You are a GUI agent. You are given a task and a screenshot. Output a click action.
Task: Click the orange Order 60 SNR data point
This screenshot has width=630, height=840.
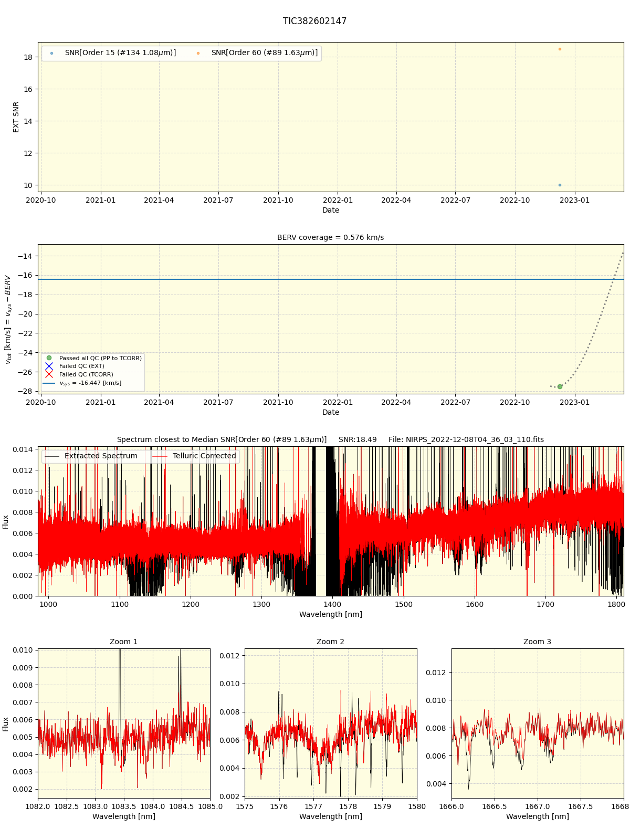coord(560,49)
